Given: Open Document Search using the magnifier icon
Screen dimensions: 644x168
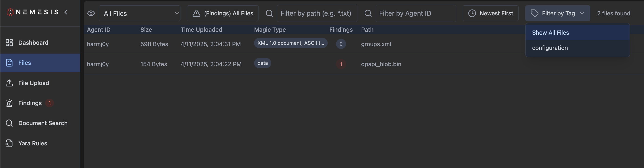Looking at the screenshot, I should click(9, 123).
